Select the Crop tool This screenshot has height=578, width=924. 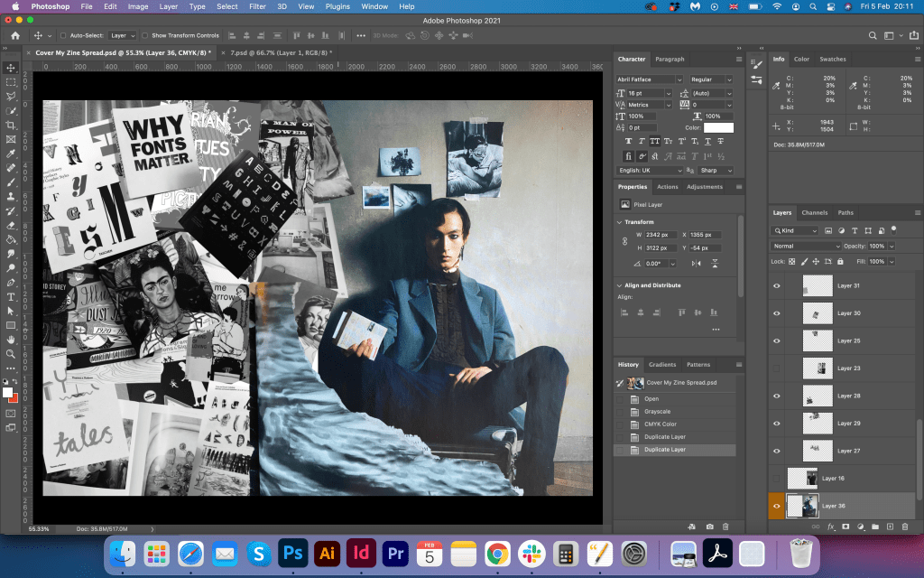point(11,125)
